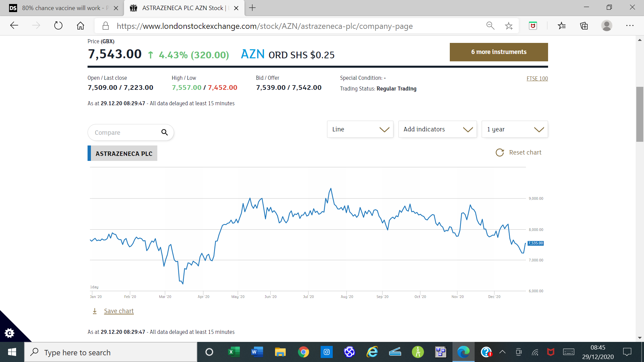Click the Save chart link
Image resolution: width=644 pixels, height=362 pixels.
point(119,311)
